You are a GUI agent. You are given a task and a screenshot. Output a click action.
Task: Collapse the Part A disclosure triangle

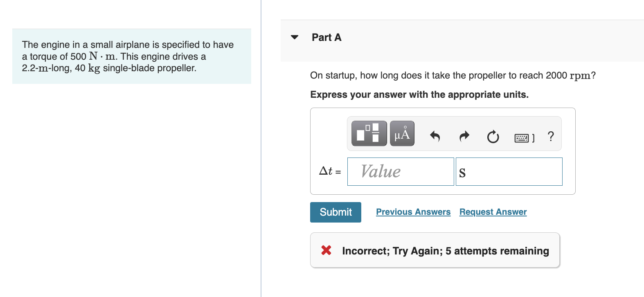(x=295, y=37)
